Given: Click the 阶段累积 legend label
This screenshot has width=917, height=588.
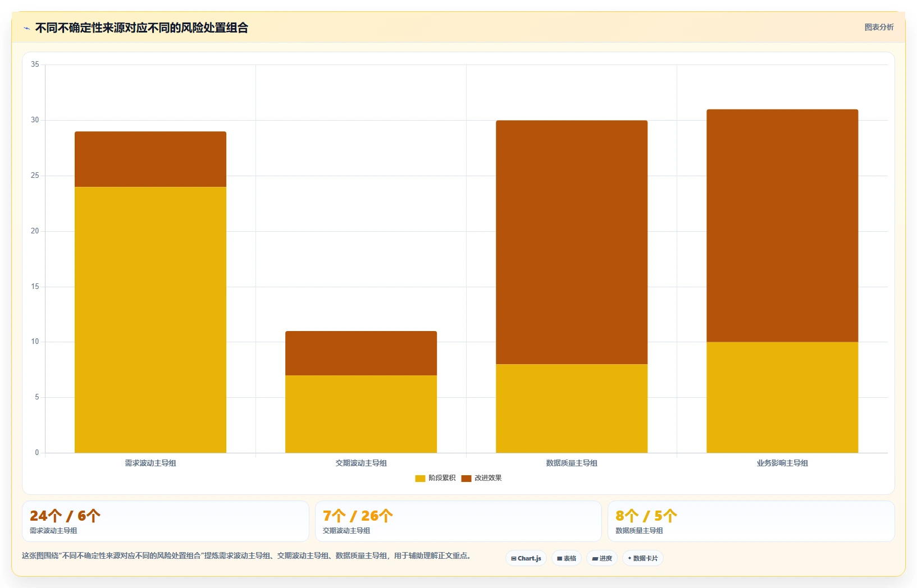Looking at the screenshot, I should point(442,478).
